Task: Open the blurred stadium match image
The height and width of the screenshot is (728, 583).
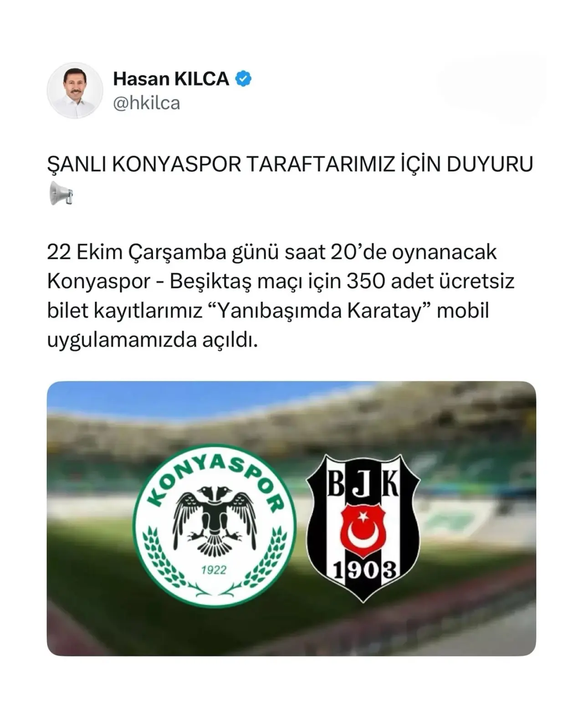Action: 291,518
